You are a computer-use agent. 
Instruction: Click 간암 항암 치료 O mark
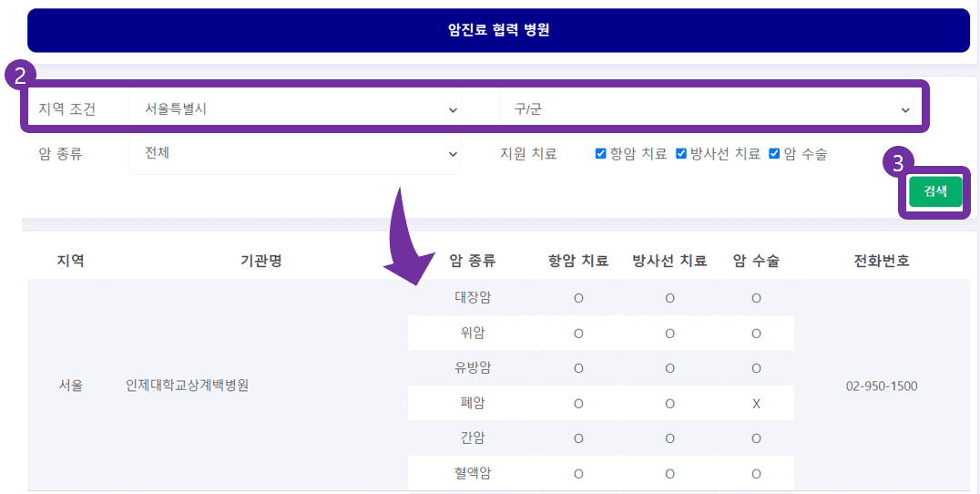point(578,439)
